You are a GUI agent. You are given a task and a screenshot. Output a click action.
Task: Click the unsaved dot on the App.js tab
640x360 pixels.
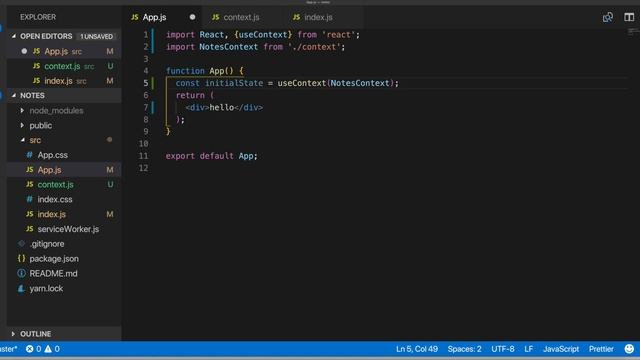coord(192,17)
